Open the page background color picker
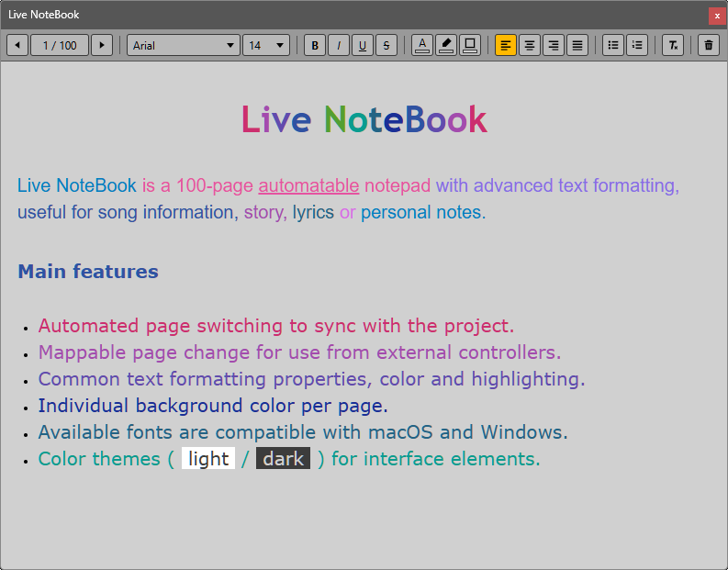Screen dimensions: 728x570 click(470, 46)
